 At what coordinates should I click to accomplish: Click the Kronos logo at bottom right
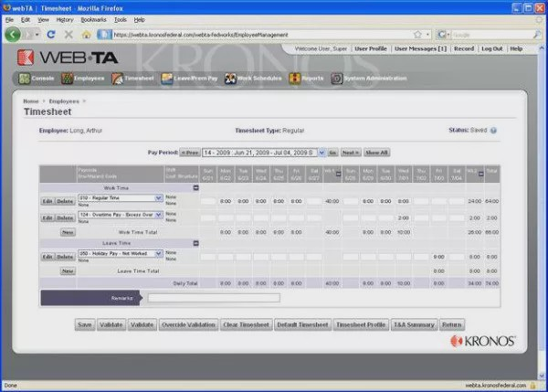[x=482, y=341]
